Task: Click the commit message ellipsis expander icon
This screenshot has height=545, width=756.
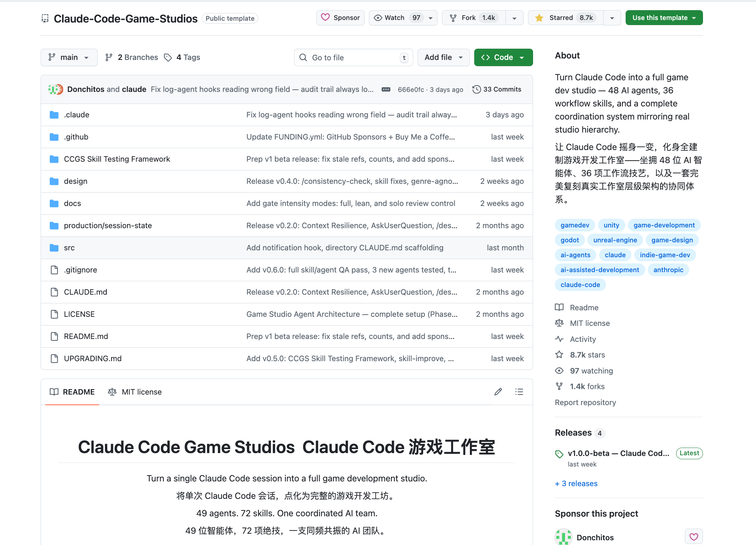Action: 386,89
